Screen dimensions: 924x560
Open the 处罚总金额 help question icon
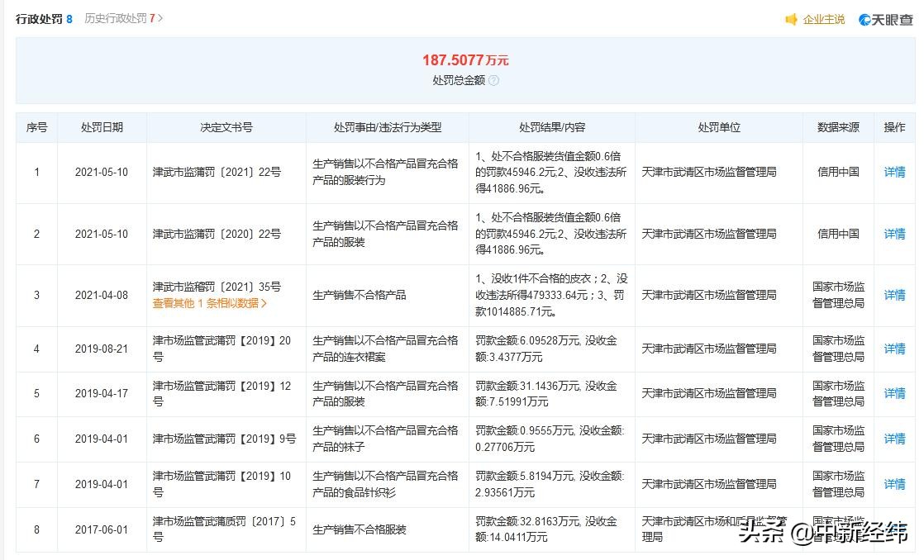coord(494,80)
